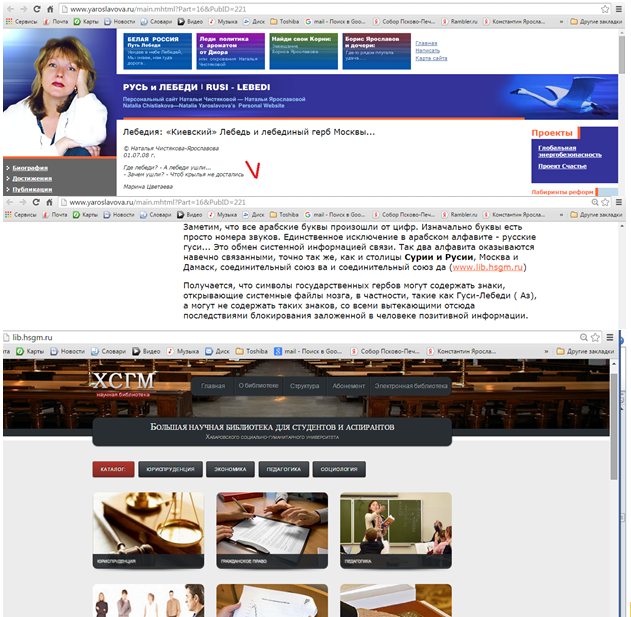Open the Карты bookmark in the lib.hsgm.ru window
This screenshot has width=631, height=617.
(x=30, y=351)
